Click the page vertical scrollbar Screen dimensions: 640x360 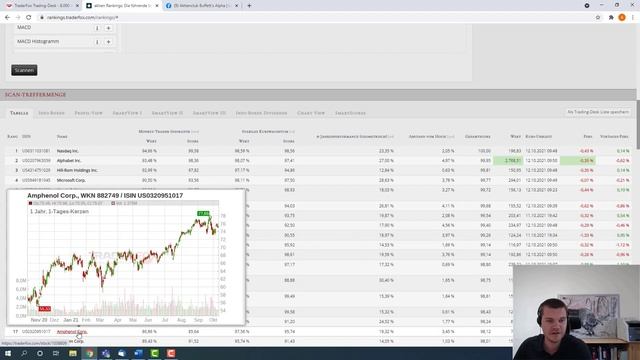click(x=638, y=124)
